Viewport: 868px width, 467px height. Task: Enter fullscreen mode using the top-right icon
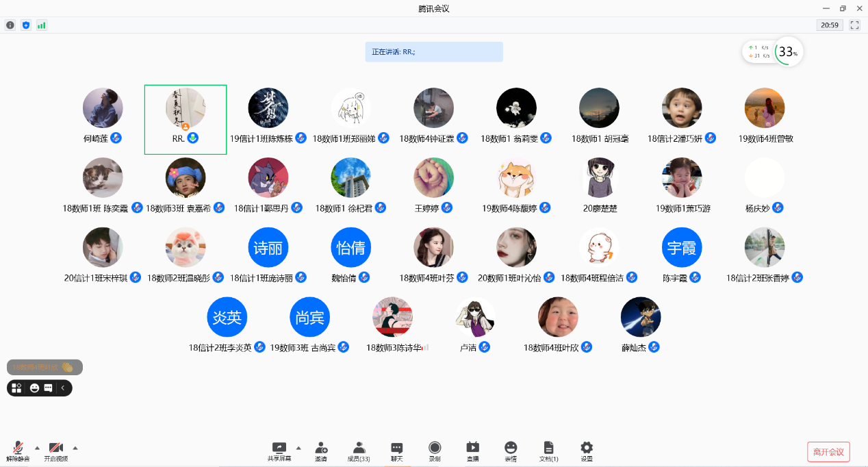pos(854,25)
